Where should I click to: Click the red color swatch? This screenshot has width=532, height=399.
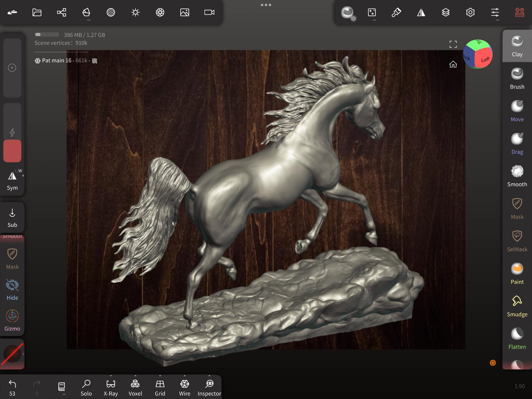[x=12, y=151]
